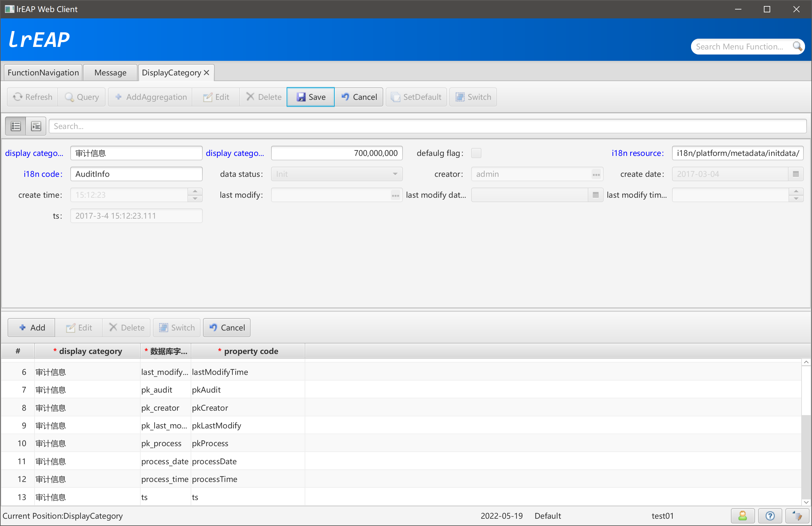Viewport: 812px width, 526px height.
Task: Sort by display category column header
Action: pyautogui.click(x=87, y=351)
